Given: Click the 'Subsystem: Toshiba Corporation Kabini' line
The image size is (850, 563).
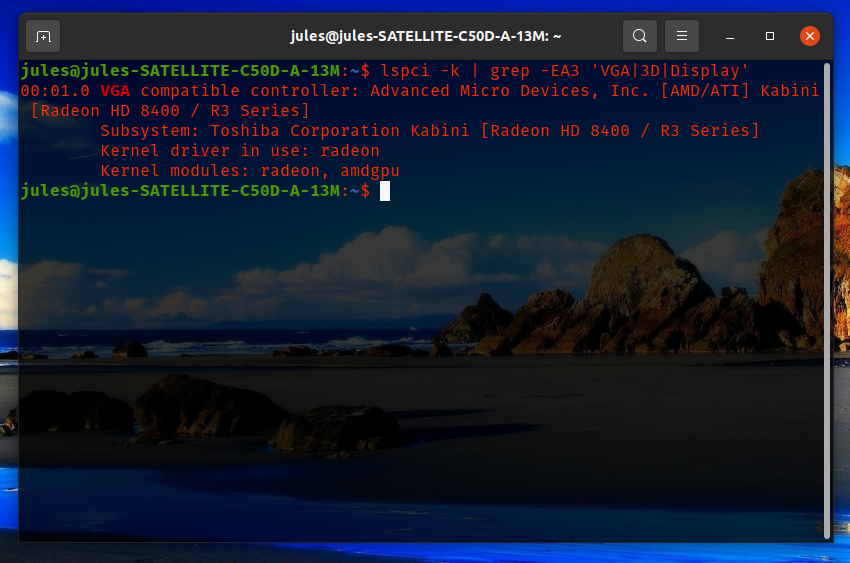Looking at the screenshot, I should click(430, 131).
